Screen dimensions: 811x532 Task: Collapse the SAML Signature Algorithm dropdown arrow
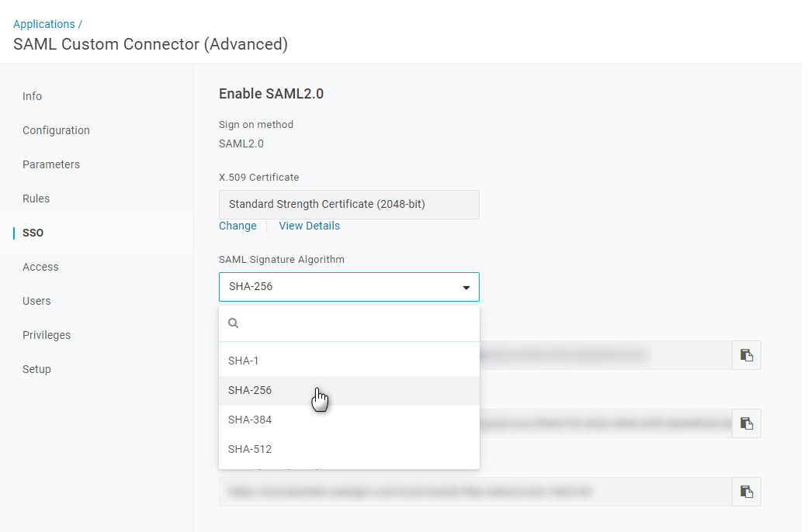point(466,287)
